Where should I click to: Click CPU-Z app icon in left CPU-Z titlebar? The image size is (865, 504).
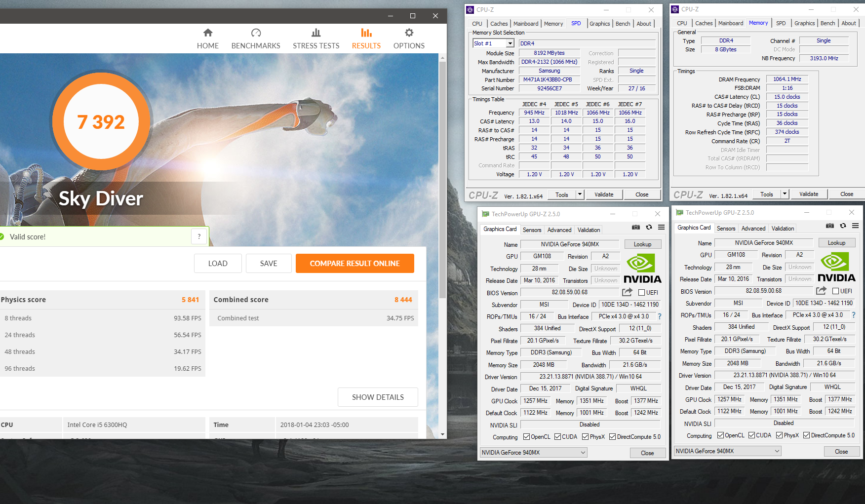470,9
